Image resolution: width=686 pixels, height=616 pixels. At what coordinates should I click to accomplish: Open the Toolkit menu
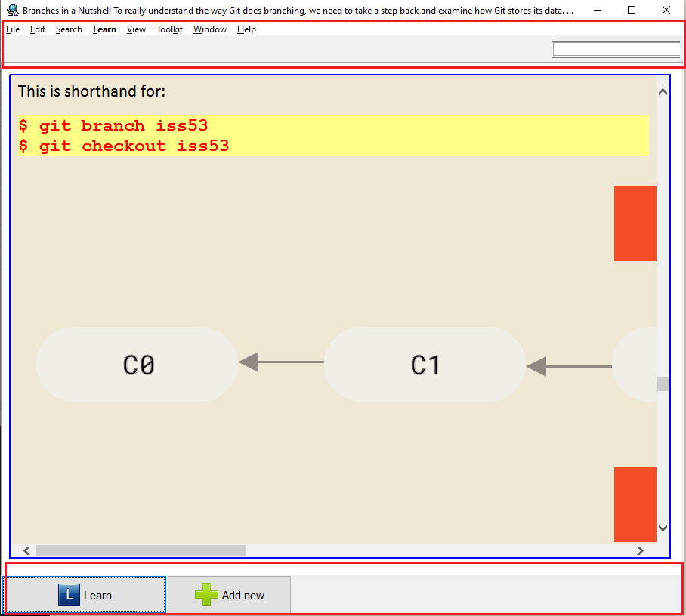tap(169, 29)
